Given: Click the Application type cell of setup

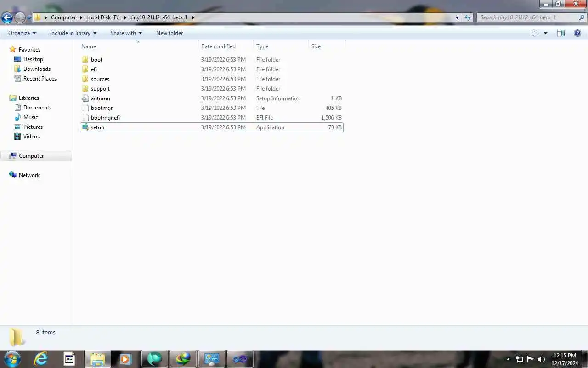Looking at the screenshot, I should pos(270,127).
